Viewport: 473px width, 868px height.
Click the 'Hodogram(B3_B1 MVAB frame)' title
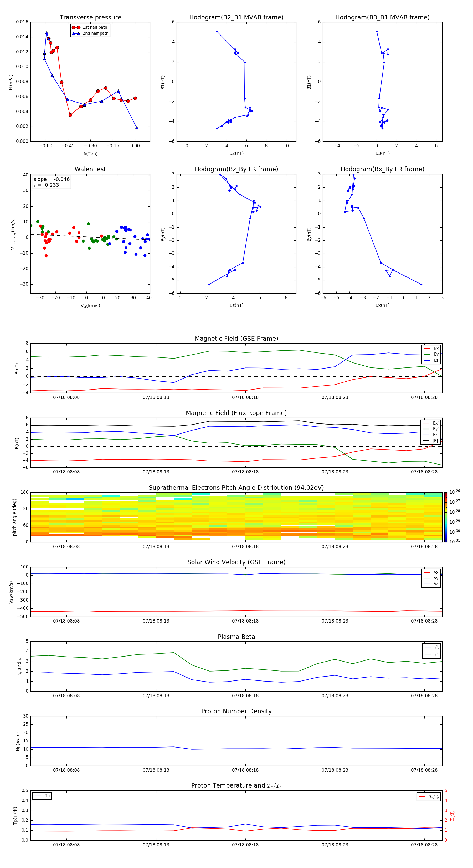click(382, 18)
